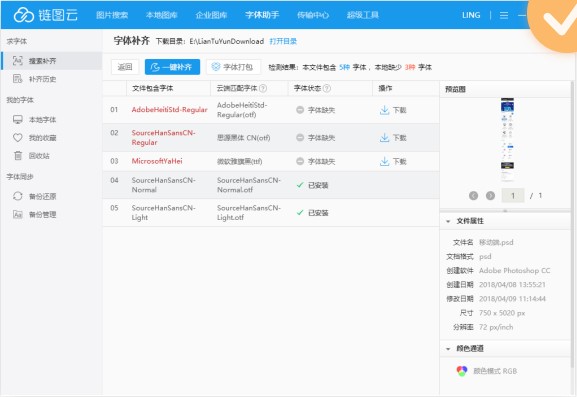Viewport: 577px width, 397px height.
Task: Click the 补齐历史 sidebar icon
Action: pyautogui.click(x=18, y=79)
